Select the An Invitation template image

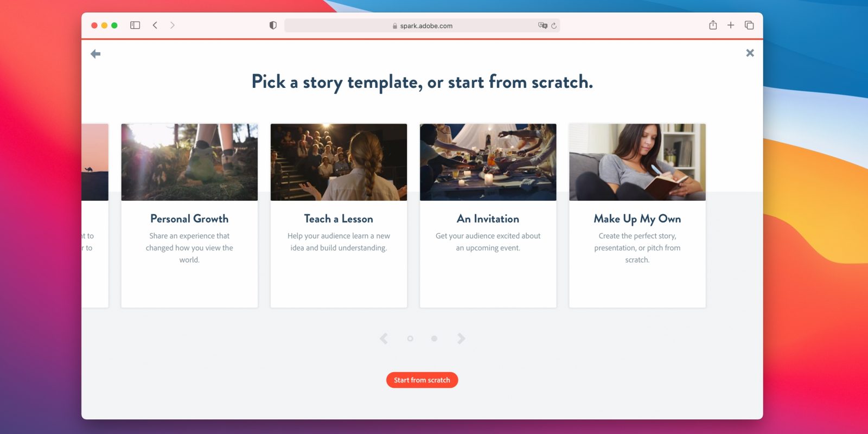pyautogui.click(x=488, y=162)
